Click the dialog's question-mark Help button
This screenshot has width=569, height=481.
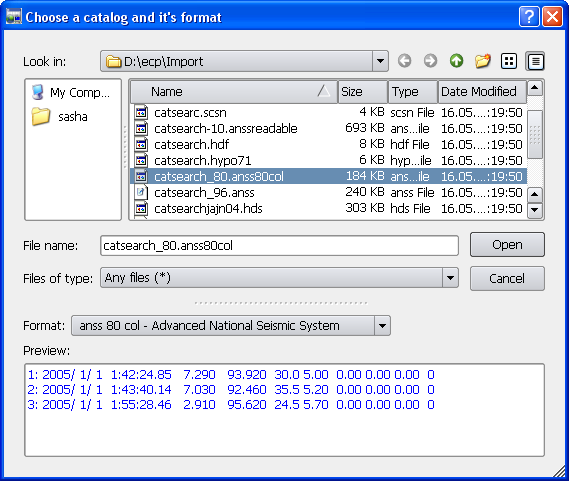[529, 16]
